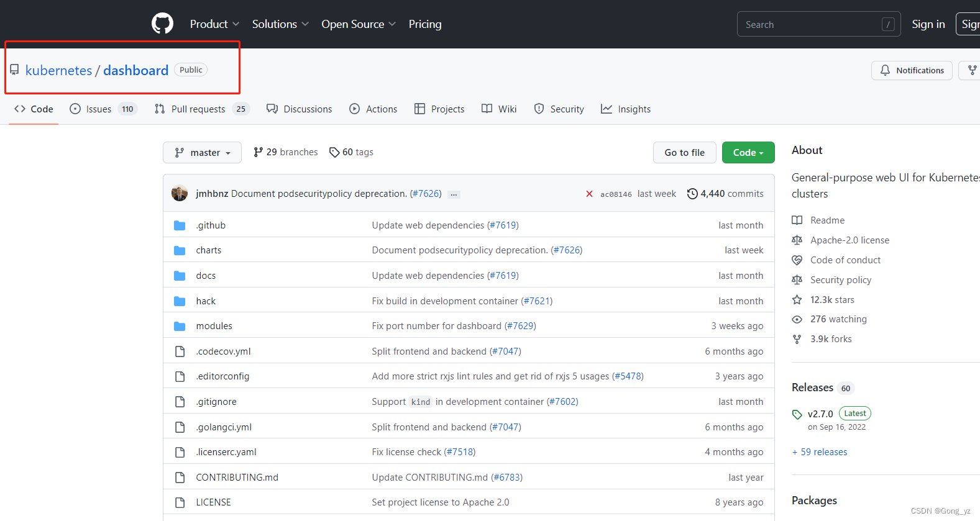Click the .gitignore file icon

[x=180, y=402]
